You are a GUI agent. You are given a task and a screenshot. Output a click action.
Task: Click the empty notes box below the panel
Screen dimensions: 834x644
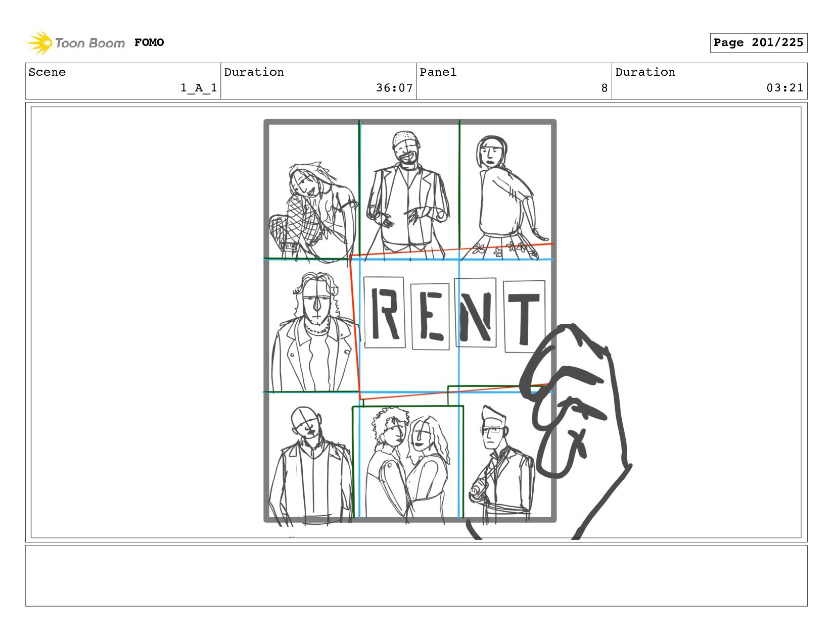click(x=416, y=575)
